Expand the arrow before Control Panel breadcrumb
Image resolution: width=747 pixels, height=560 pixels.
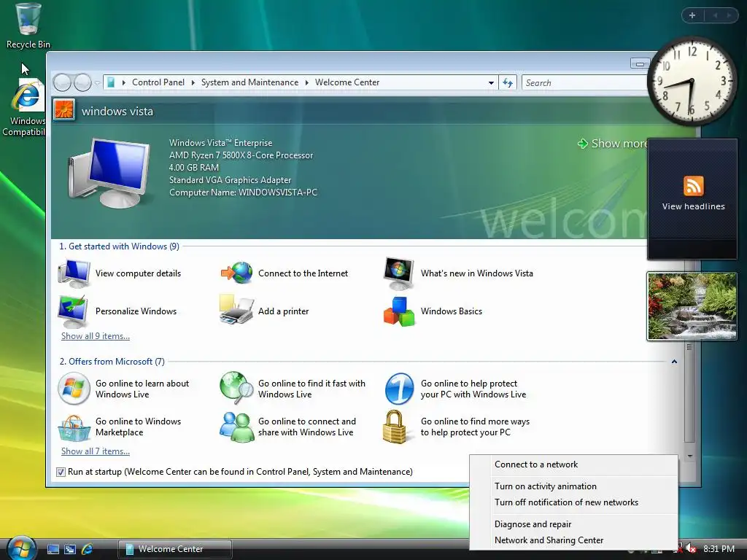coord(124,83)
